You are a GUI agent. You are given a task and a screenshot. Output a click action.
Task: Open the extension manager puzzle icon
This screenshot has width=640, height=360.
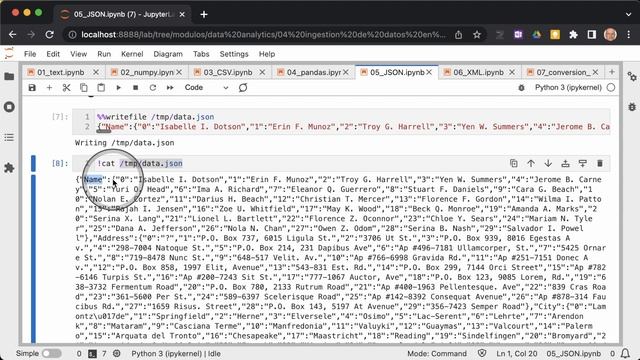coord(9,168)
